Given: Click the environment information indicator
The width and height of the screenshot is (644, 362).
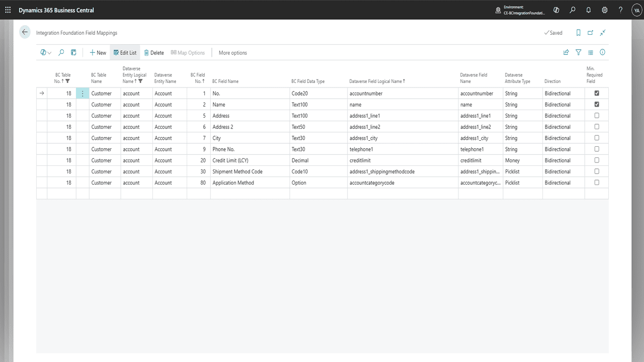Looking at the screenshot, I should 520,10.
